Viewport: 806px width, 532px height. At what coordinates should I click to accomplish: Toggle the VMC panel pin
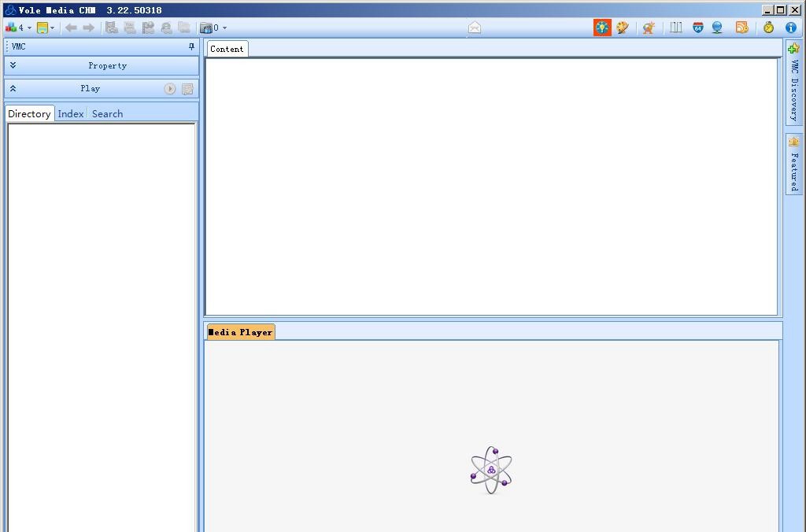(191, 46)
